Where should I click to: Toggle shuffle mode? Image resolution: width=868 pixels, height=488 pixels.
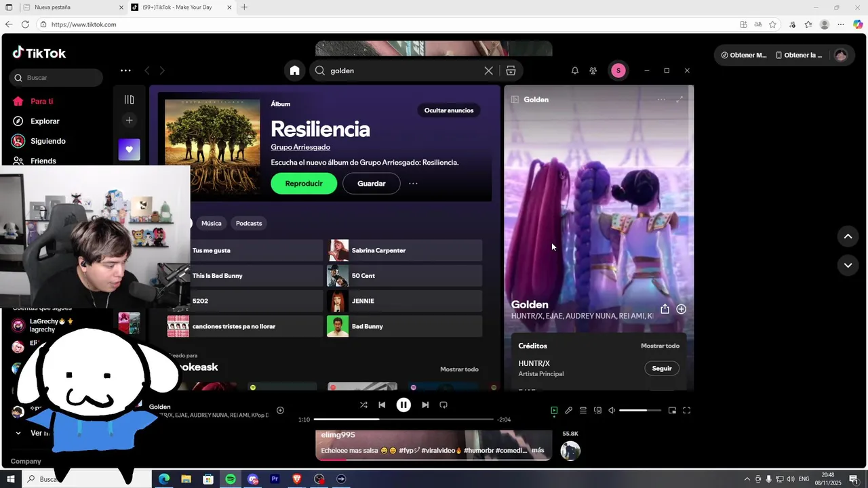pyautogui.click(x=363, y=405)
